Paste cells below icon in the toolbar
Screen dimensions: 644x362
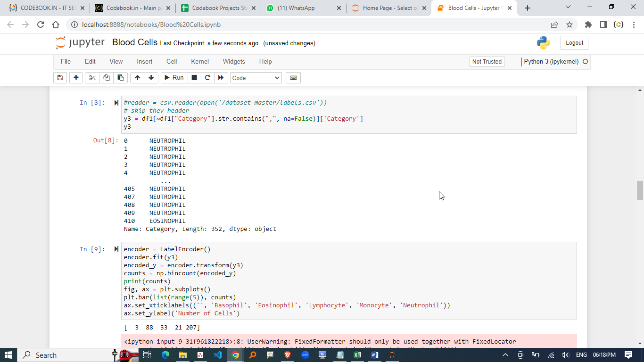121,78
